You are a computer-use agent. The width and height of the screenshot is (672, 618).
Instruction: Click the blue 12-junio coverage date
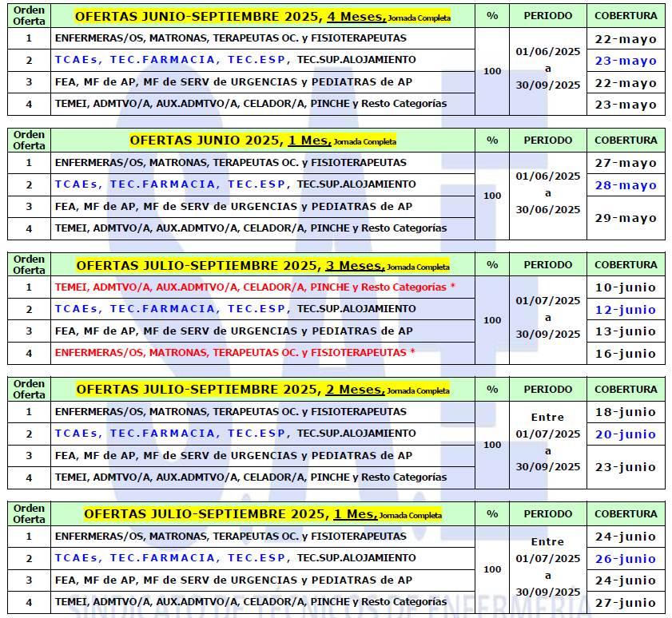[x=626, y=310]
